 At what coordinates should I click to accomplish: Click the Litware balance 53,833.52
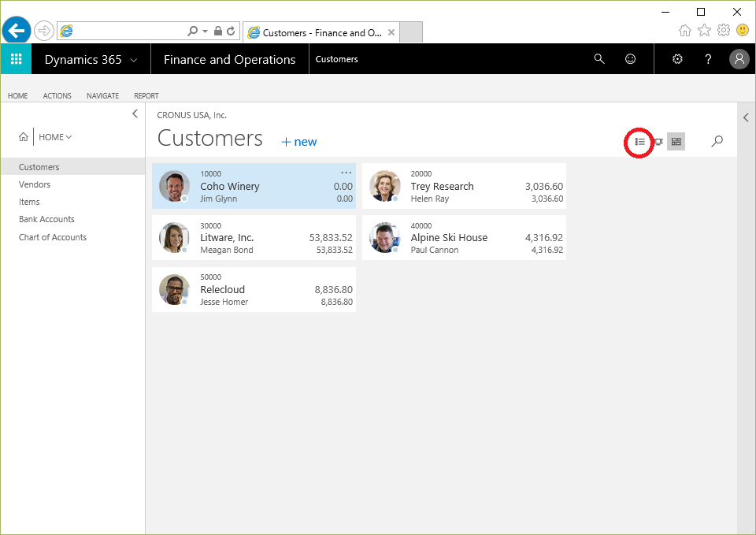(331, 237)
